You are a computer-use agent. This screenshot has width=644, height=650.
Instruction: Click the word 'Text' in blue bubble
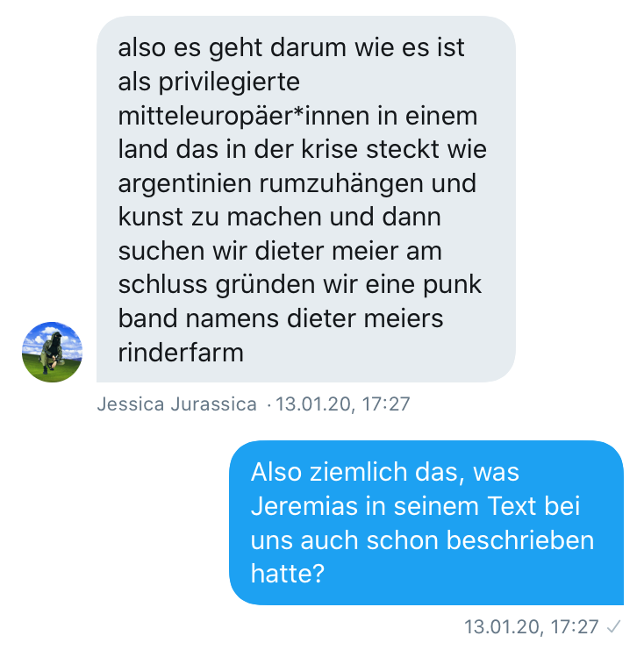tap(512, 506)
